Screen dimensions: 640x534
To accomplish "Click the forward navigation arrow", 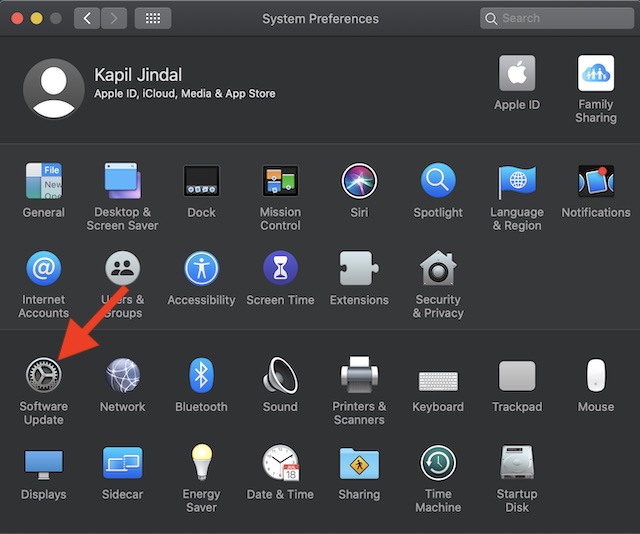I will 114,18.
